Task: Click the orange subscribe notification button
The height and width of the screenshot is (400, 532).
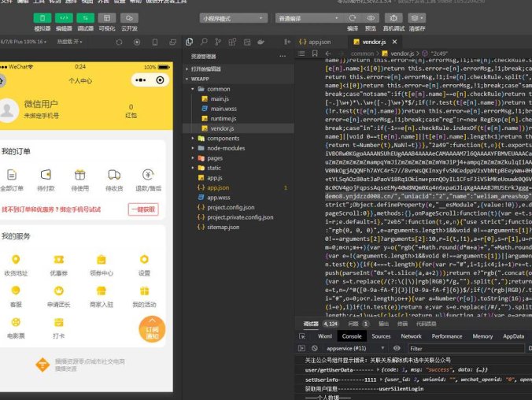Action: click(152, 329)
